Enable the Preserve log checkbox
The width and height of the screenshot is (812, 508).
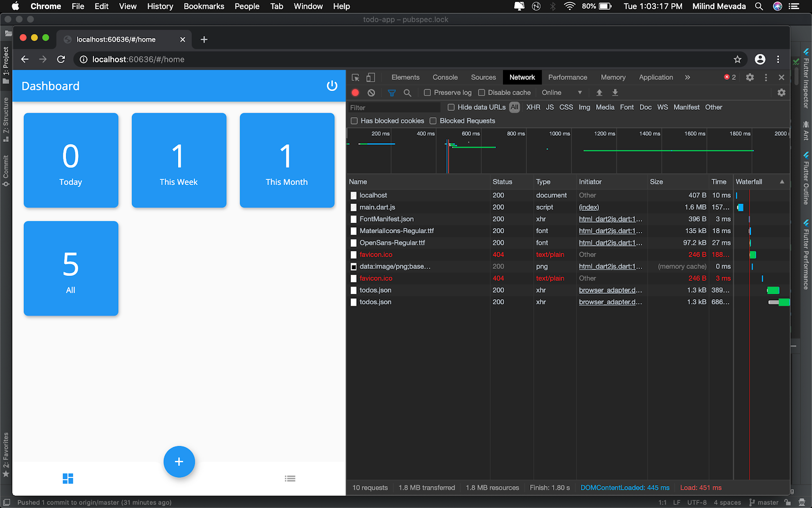click(427, 92)
